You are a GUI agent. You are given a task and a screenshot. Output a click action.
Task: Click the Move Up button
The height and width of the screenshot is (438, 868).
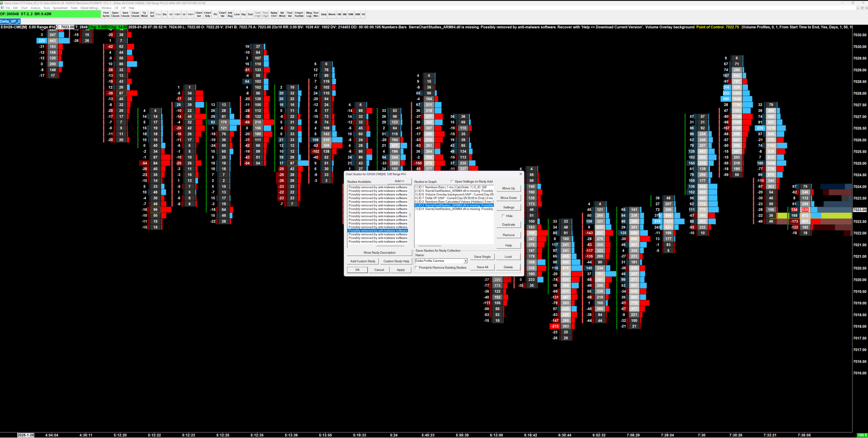508,188
